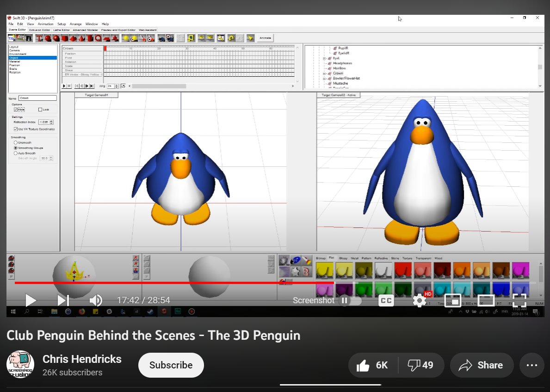550x392 pixels.
Task: Click the FPS value stepper
Action: 117,86
